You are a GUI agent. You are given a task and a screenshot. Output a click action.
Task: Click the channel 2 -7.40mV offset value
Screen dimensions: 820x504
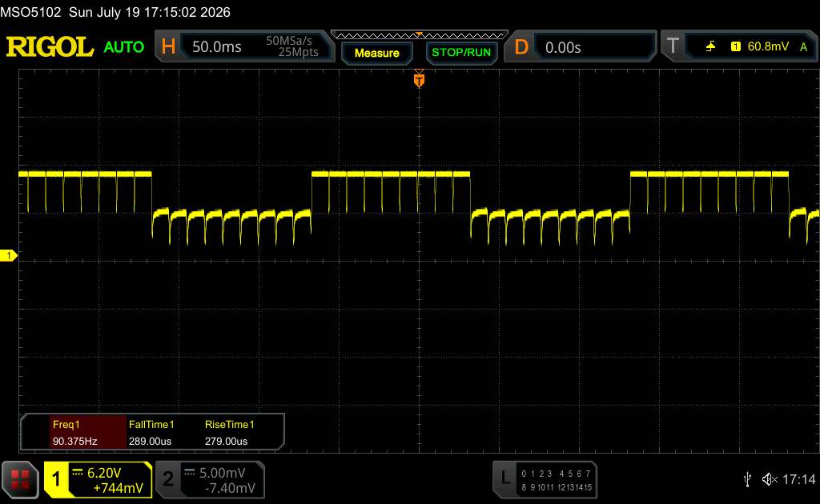pyautogui.click(x=230, y=488)
